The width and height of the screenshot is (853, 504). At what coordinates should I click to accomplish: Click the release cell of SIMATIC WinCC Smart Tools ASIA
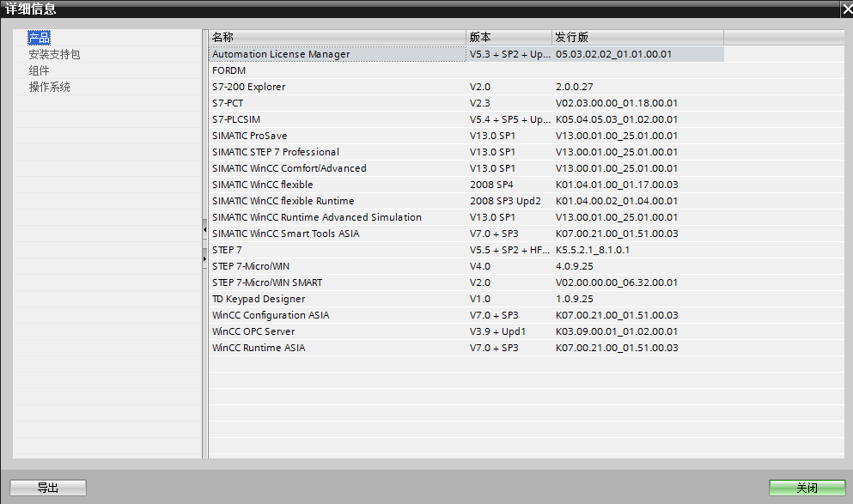point(617,234)
